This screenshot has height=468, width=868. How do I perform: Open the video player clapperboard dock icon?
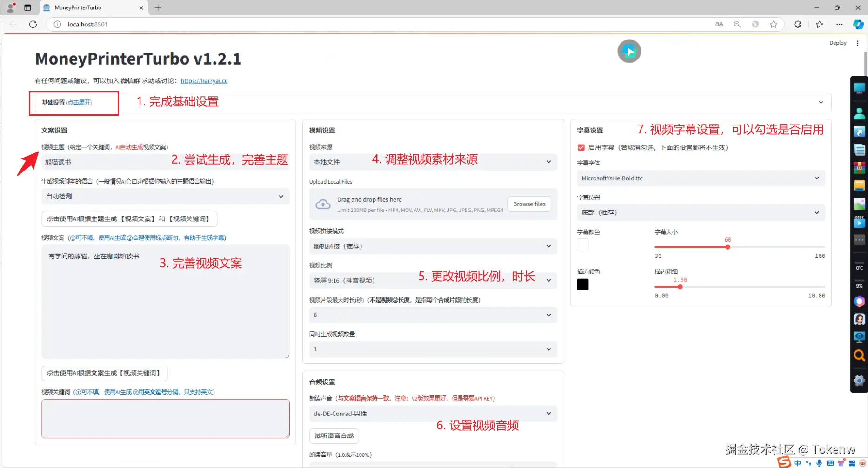point(859,222)
